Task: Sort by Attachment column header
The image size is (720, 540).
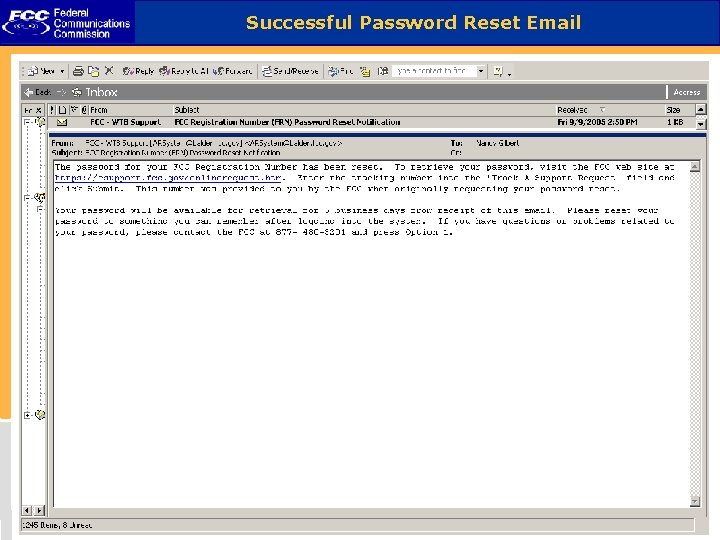Action: (84, 110)
